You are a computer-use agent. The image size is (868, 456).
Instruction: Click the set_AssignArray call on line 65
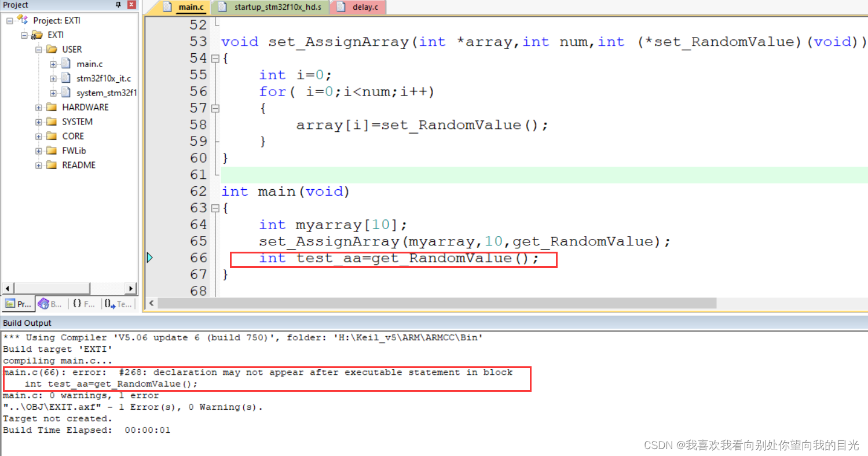click(x=465, y=241)
